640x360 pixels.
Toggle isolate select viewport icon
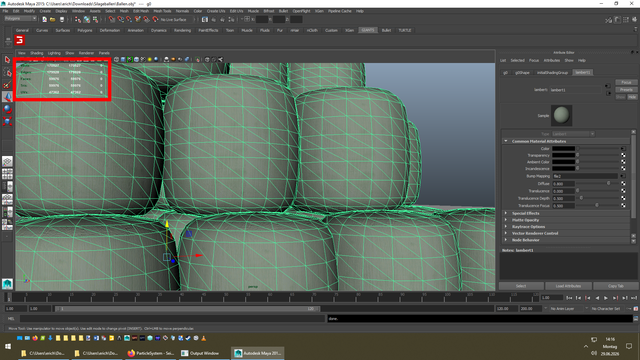(x=198, y=60)
